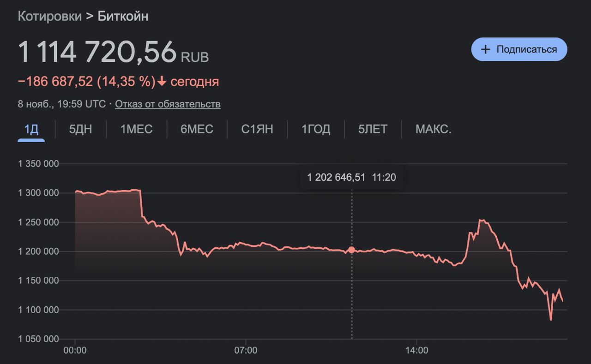Click the 1 100 000 y-axis label
591x364 pixels.
(x=39, y=310)
